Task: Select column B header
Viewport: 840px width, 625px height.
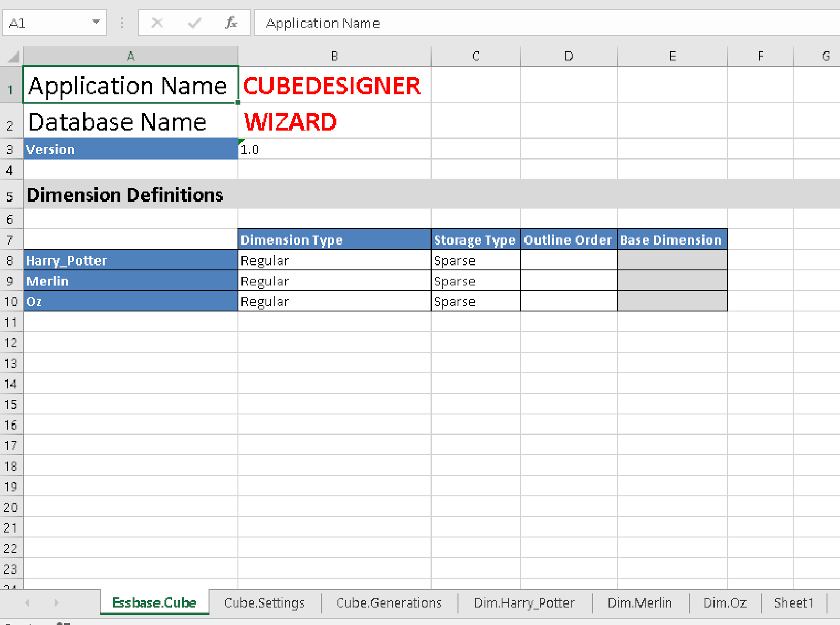Action: click(334, 56)
